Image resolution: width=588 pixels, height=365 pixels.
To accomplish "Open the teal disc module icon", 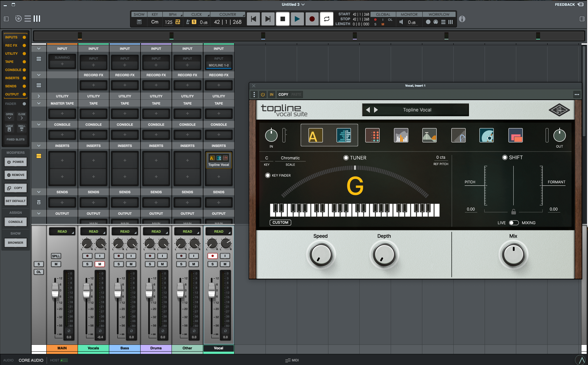I will pyautogui.click(x=487, y=135).
